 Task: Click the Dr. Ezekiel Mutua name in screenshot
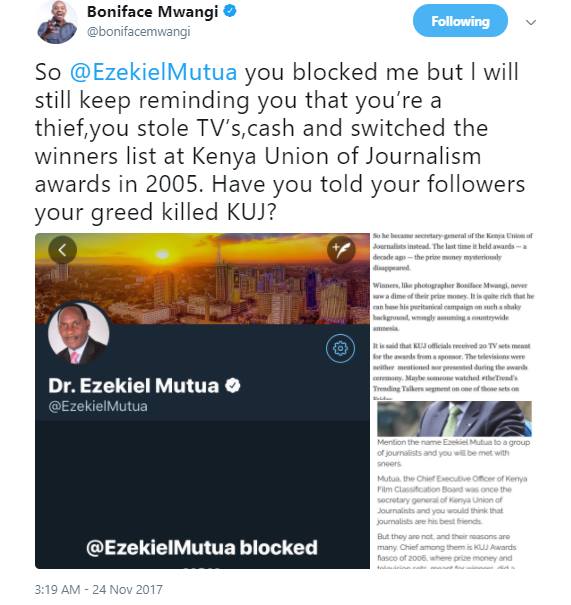tap(133, 385)
